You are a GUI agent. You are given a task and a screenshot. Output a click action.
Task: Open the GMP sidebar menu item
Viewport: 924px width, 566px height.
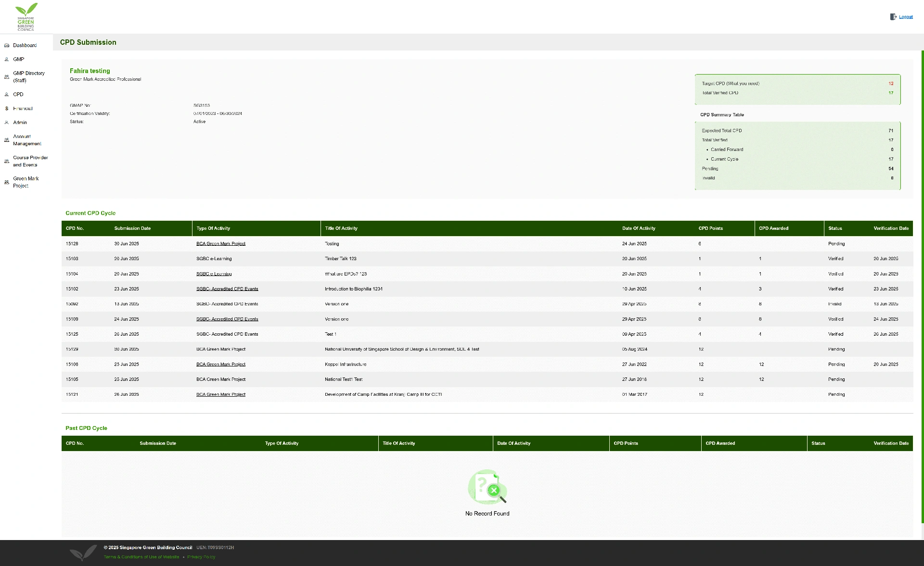coord(19,59)
